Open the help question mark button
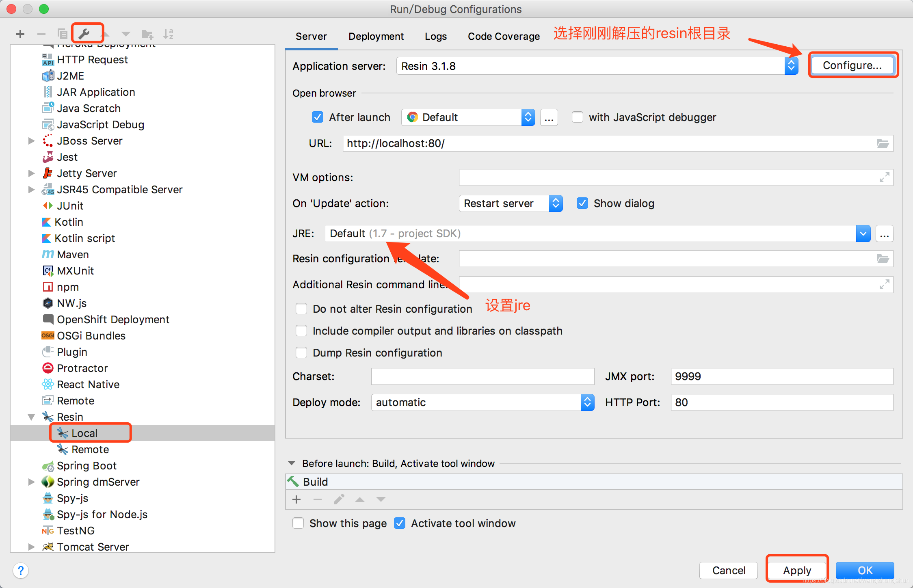The width and height of the screenshot is (913, 588). pos(21,571)
